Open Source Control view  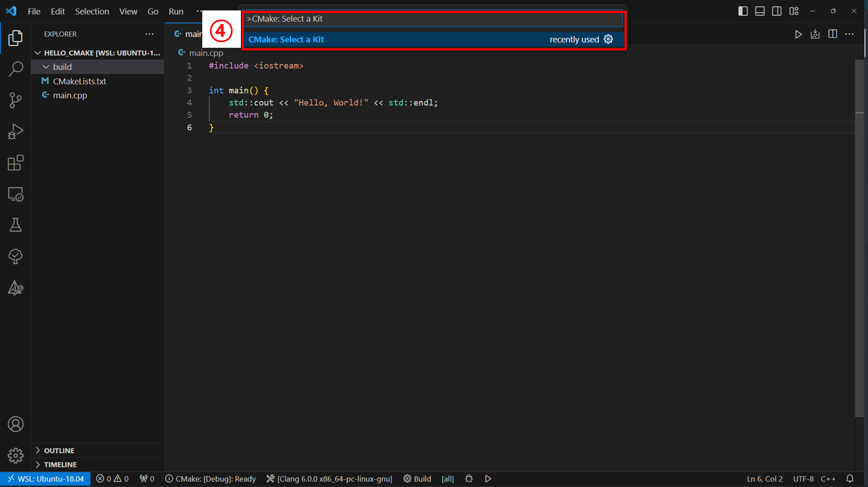click(x=16, y=100)
